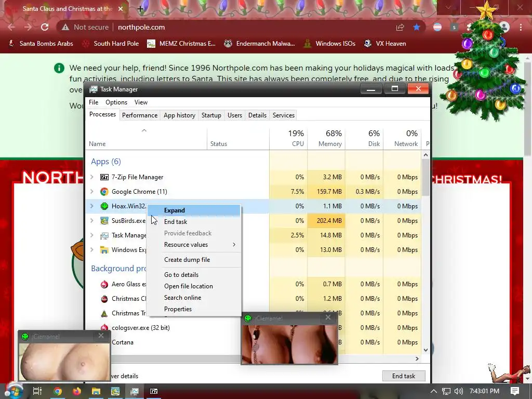The width and height of the screenshot is (532, 399).
Task: Open File Explorer from the taskbar
Action: click(96, 391)
